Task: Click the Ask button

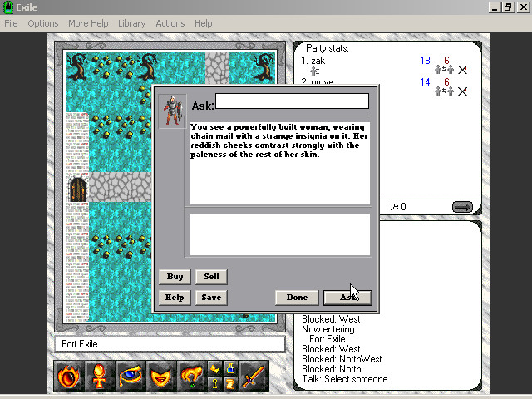Action: 347,298
